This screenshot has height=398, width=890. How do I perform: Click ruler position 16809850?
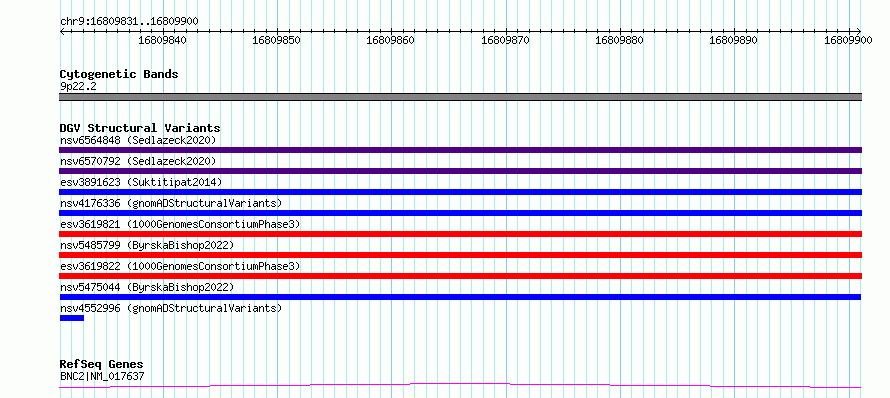point(276,40)
